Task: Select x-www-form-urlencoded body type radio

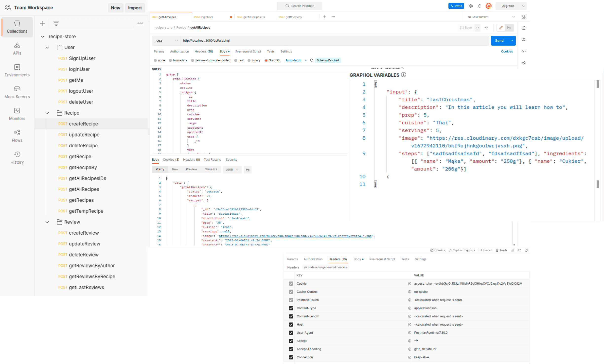Action: [193, 60]
